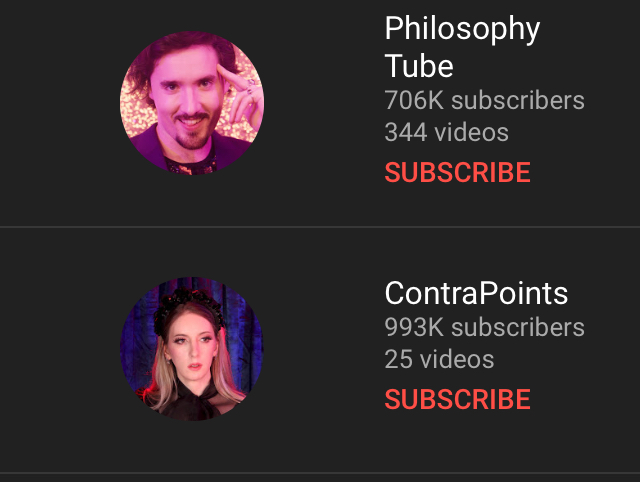Click the Philosophy Tube channel title
This screenshot has height=482, width=640.
coord(462,47)
